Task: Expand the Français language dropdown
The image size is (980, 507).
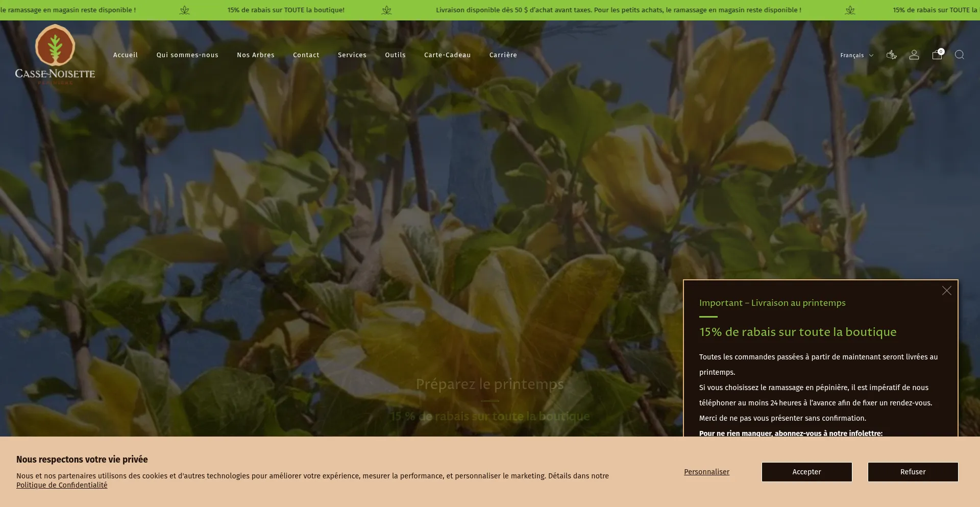Action: tap(856, 55)
